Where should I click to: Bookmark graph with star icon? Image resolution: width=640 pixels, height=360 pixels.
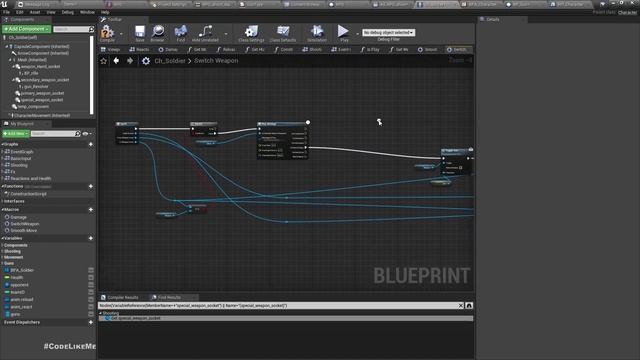tap(104, 61)
